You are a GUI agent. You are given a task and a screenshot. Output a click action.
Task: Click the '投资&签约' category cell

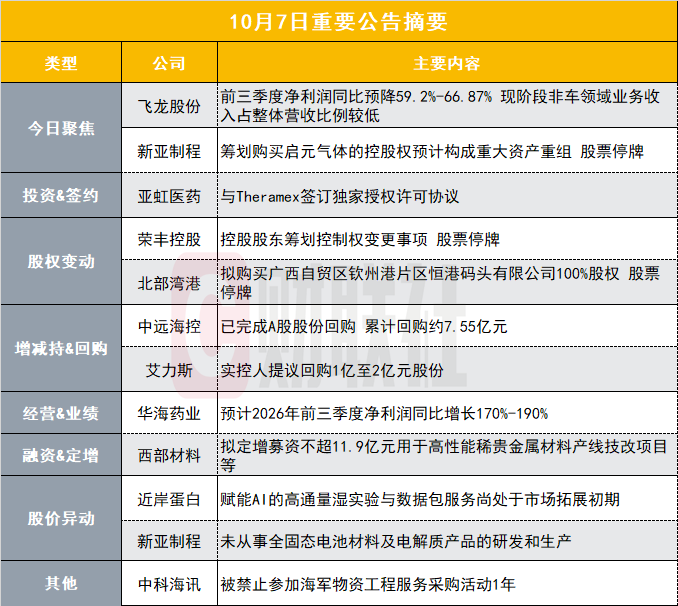pyautogui.click(x=61, y=196)
